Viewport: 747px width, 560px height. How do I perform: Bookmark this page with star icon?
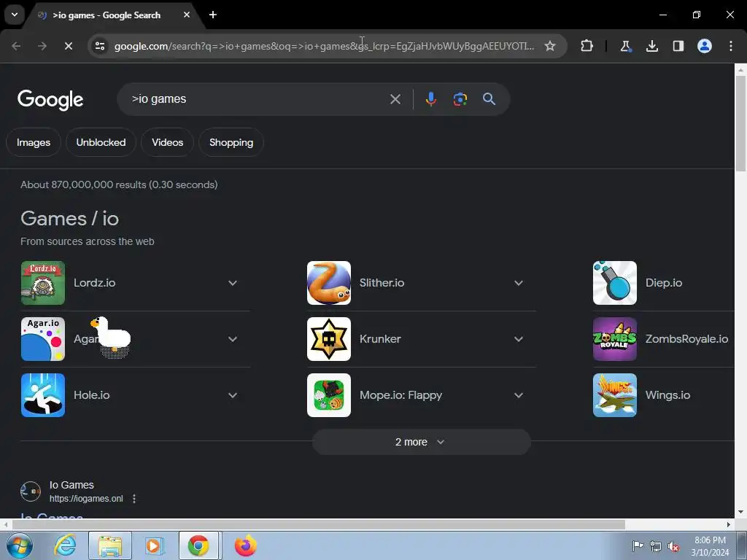tap(550, 46)
